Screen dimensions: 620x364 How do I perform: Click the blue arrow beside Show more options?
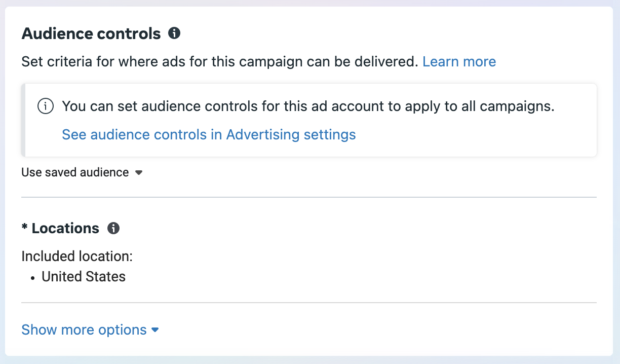[x=155, y=330]
